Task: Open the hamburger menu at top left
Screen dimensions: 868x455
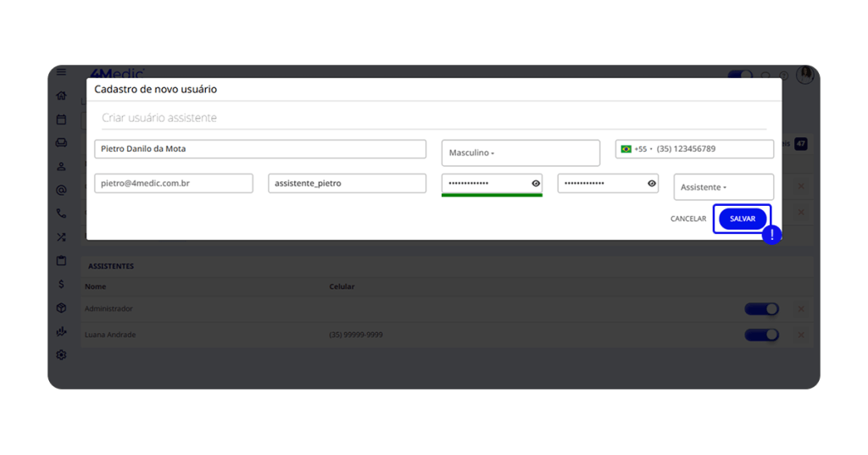Action: 61,73
